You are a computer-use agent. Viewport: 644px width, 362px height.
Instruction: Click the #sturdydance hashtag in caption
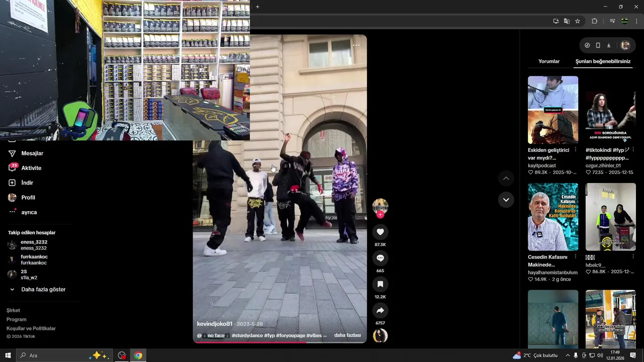(x=247, y=335)
